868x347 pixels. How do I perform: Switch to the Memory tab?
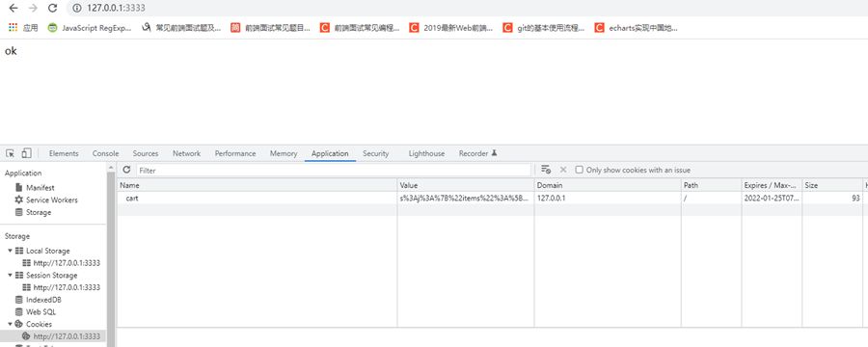pos(284,153)
